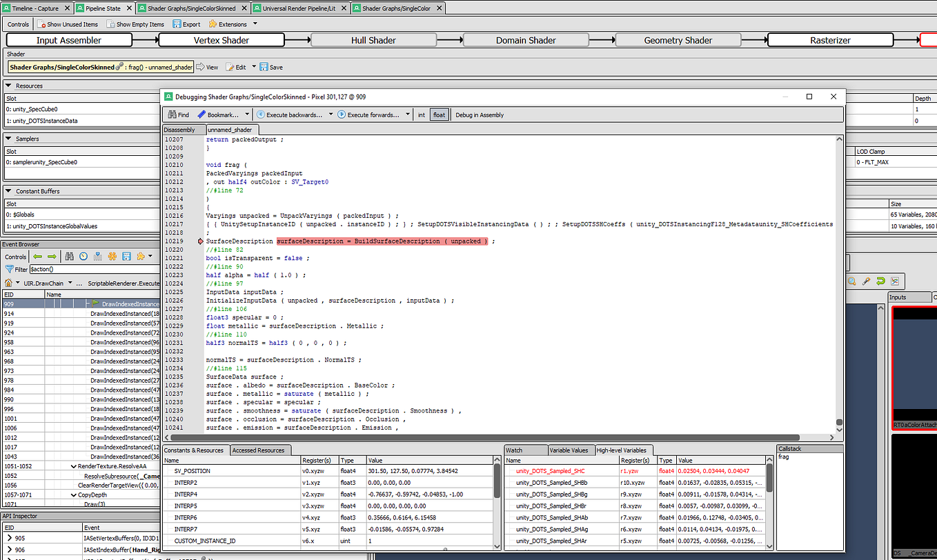
Task: Enable Show Empty Items
Action: (136, 23)
